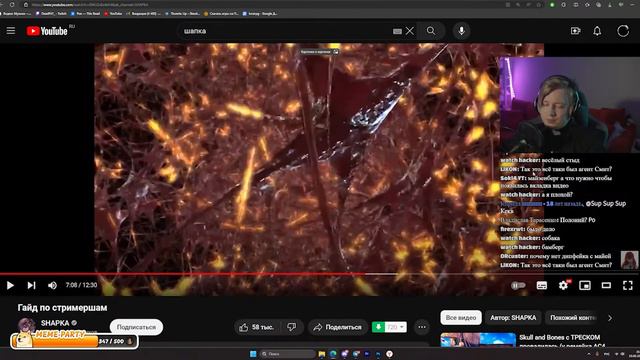
Task: Clear the search query with X
Action: tap(410, 31)
